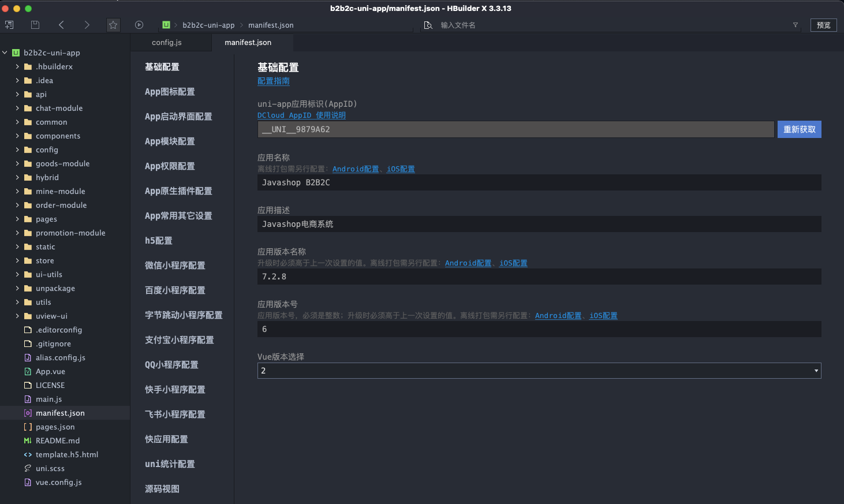The height and width of the screenshot is (504, 844).
Task: Expand the chat-module folder chevron
Action: pos(17,108)
